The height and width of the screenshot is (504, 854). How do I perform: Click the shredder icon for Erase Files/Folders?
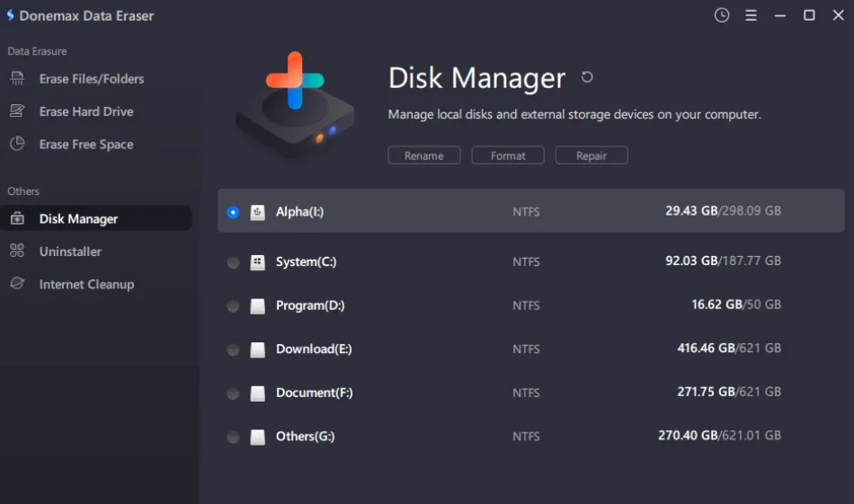[17, 78]
